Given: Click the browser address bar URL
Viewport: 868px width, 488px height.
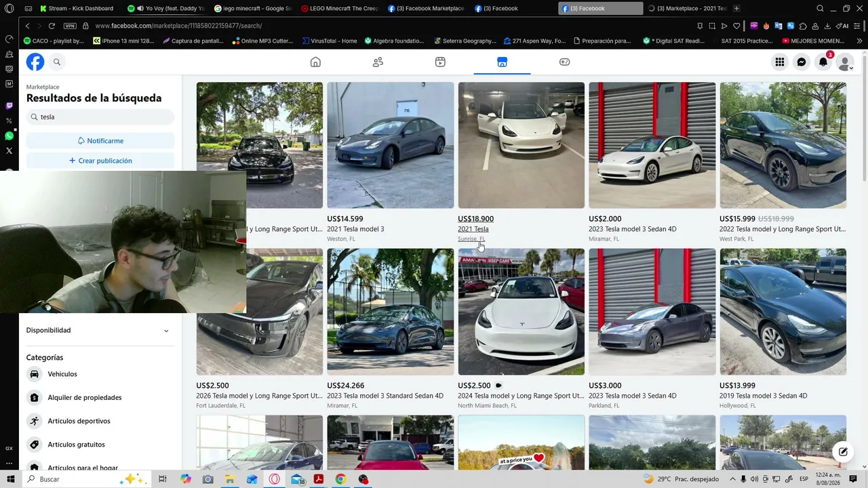Looking at the screenshot, I should click(x=178, y=26).
